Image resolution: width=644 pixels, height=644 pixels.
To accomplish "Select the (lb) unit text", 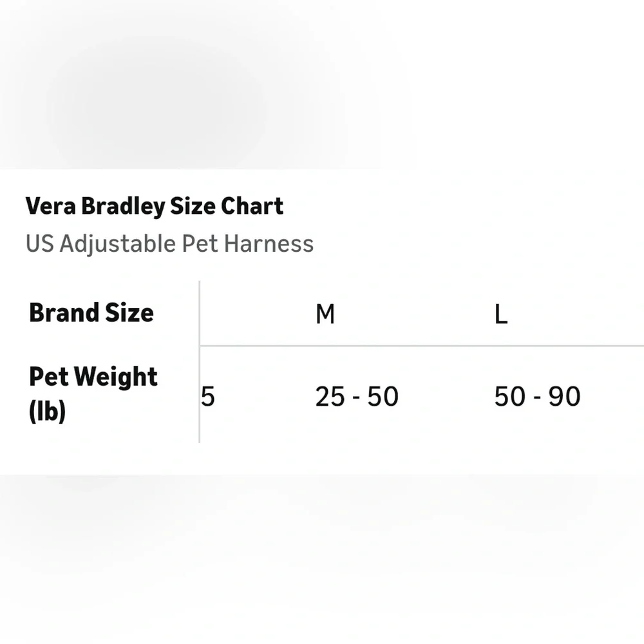I will coord(47,411).
